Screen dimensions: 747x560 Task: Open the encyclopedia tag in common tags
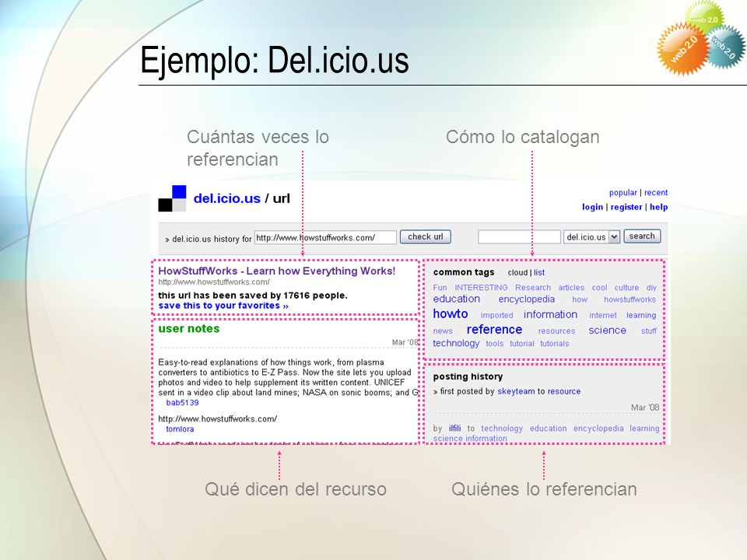pos(527,299)
